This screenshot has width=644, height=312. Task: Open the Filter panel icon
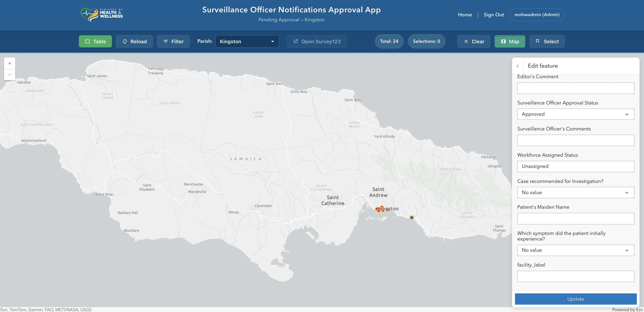coord(166,41)
